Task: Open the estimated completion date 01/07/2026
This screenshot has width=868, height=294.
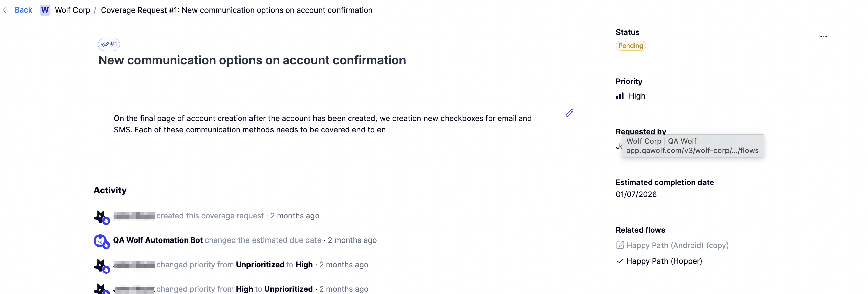Action: [636, 194]
